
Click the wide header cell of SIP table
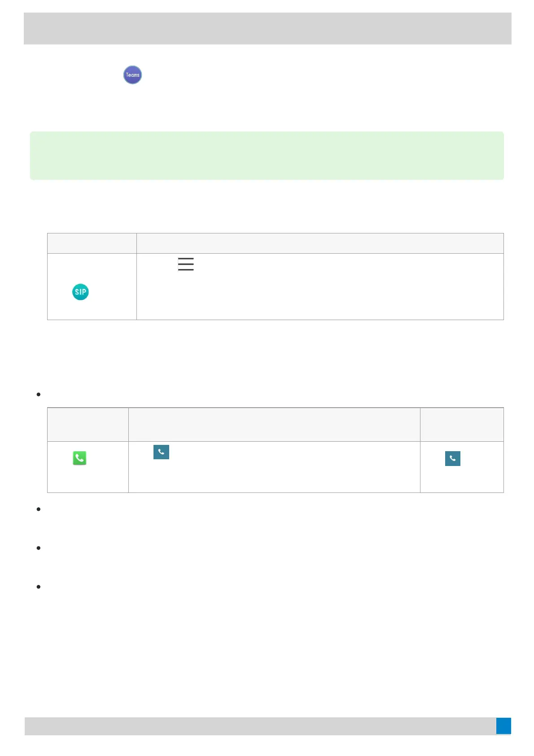click(x=320, y=243)
